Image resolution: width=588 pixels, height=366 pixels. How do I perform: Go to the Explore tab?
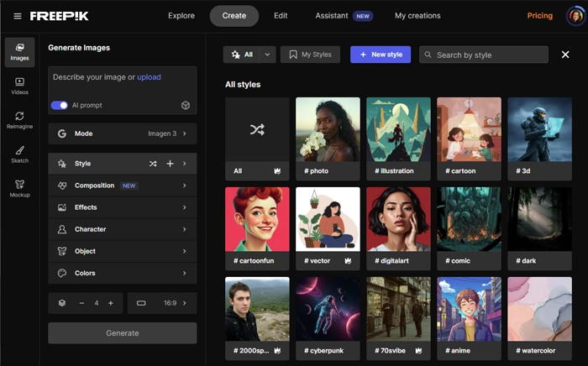tap(181, 16)
